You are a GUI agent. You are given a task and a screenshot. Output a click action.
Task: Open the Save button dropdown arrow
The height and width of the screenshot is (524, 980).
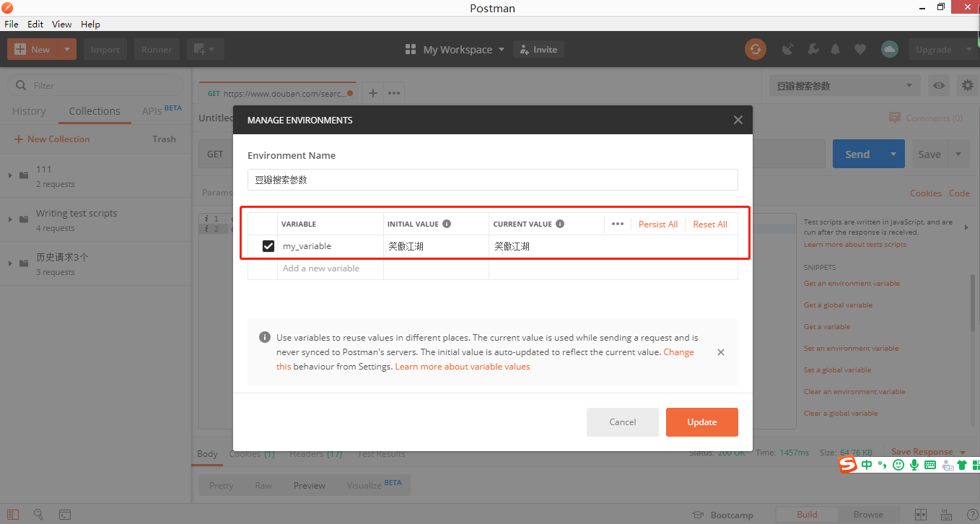coord(958,154)
